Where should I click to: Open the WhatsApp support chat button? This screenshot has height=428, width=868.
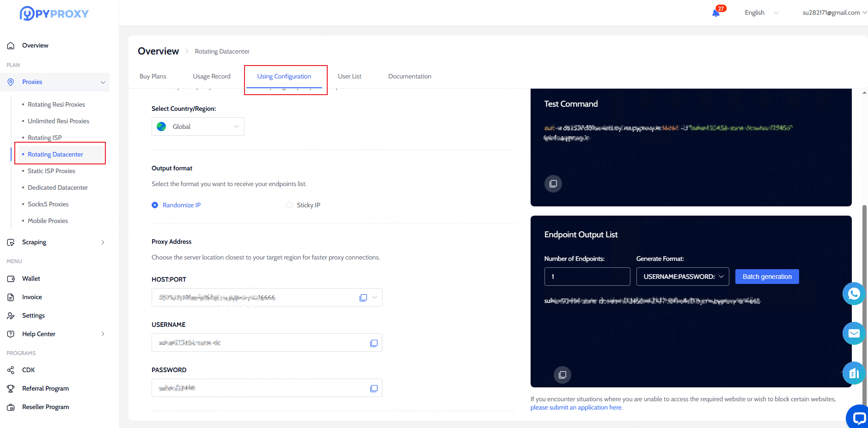click(x=853, y=294)
